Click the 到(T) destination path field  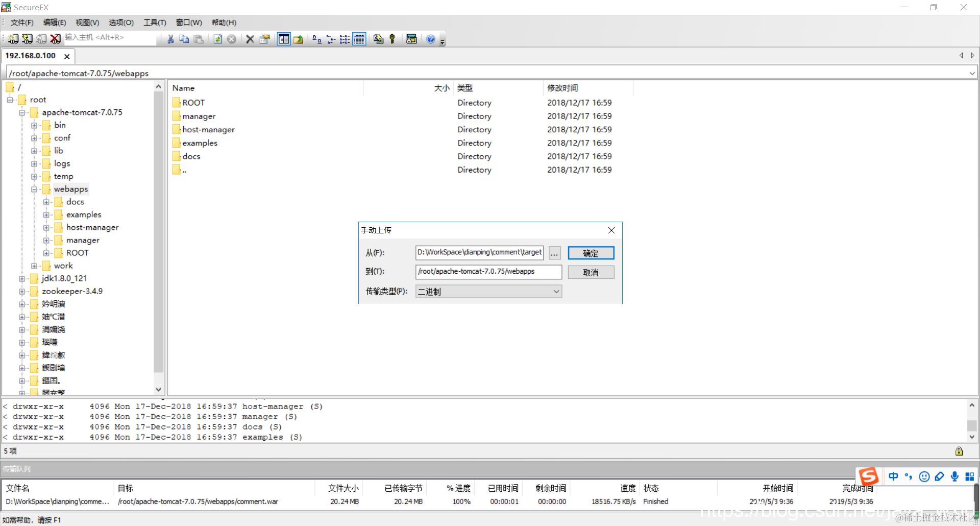pyautogui.click(x=488, y=272)
